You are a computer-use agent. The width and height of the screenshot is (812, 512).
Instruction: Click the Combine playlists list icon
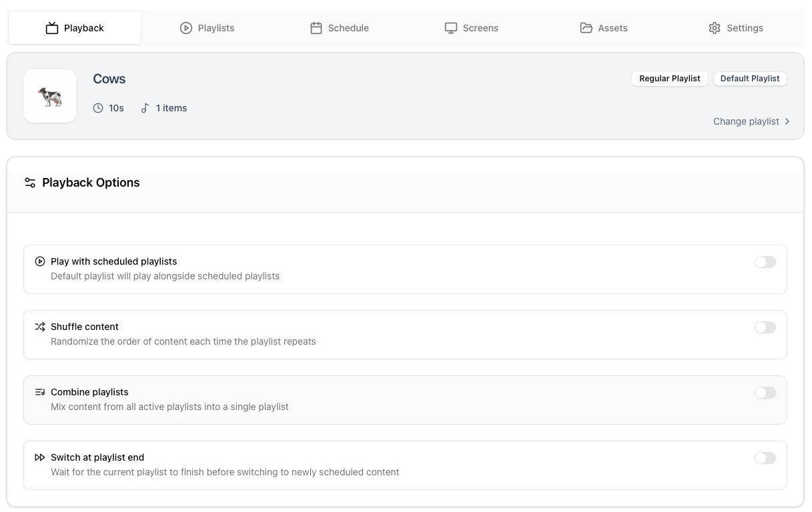tap(40, 392)
